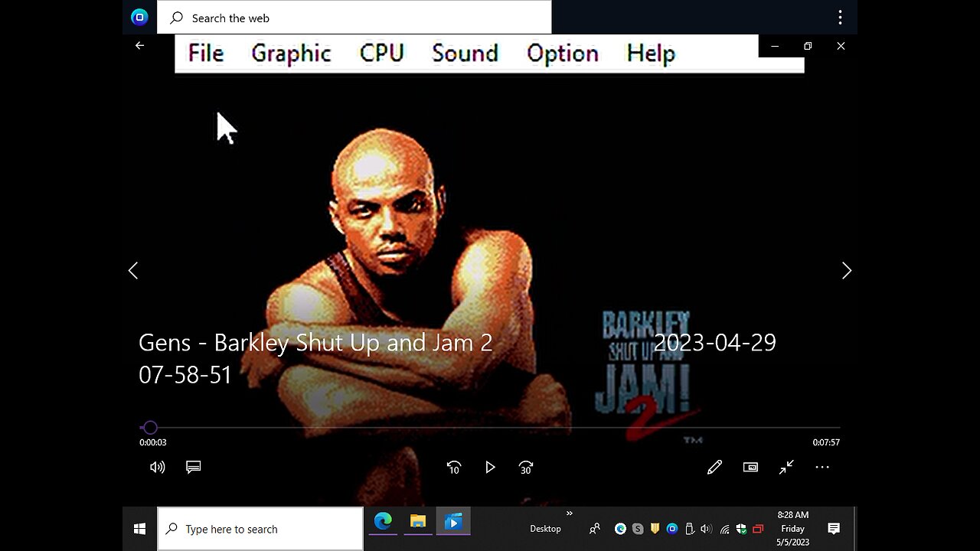Viewport: 980px width, 551px height.
Task: Click the blue circle tray icon
Action: (x=672, y=529)
